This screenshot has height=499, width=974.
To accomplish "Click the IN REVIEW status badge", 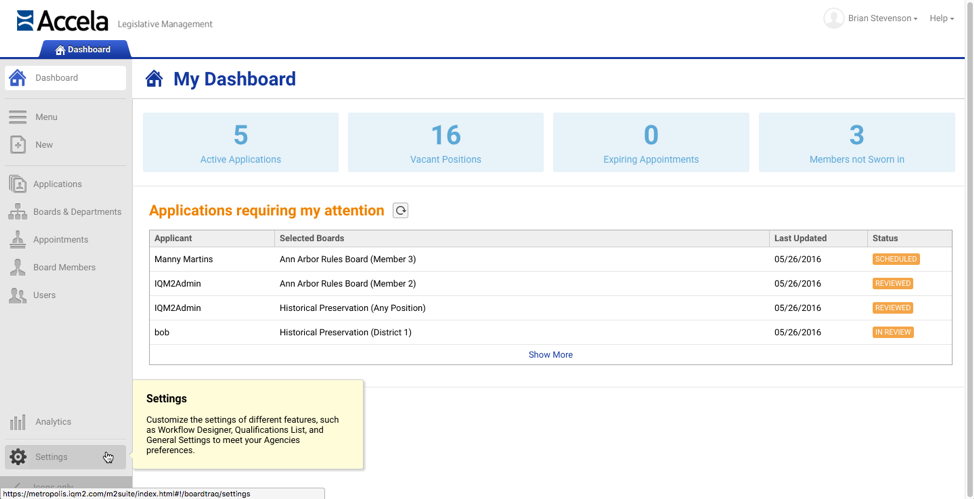I will pos(893,332).
